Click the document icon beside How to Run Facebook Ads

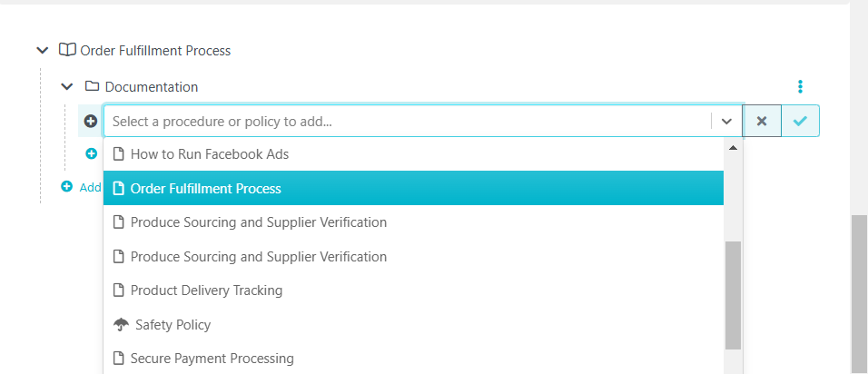point(118,153)
